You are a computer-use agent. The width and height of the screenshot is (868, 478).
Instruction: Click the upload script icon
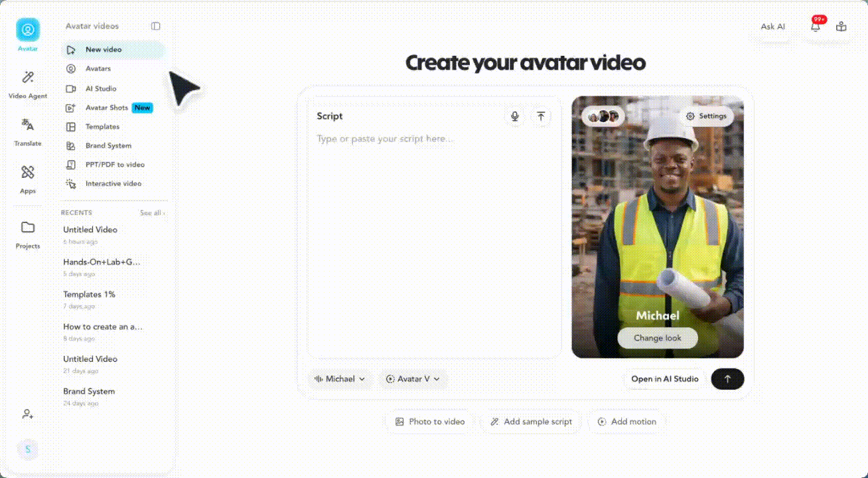pyautogui.click(x=541, y=116)
